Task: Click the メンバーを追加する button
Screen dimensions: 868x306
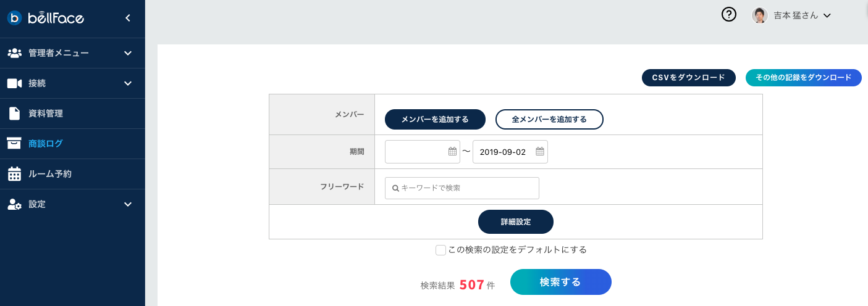Action: (435, 119)
